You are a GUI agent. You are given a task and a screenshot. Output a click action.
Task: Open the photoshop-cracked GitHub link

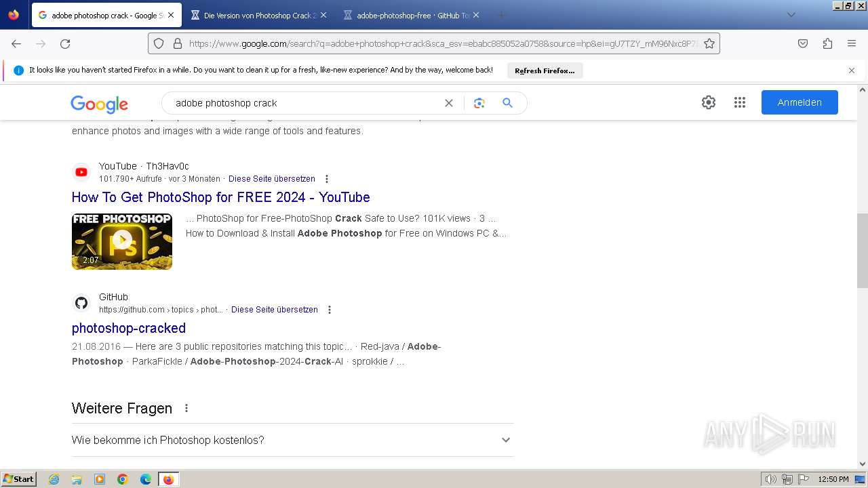129,328
